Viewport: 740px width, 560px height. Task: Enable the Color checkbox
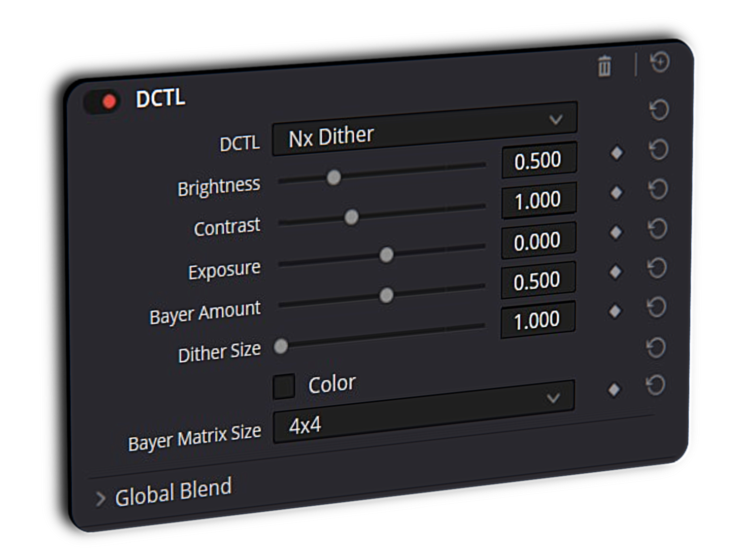click(284, 387)
